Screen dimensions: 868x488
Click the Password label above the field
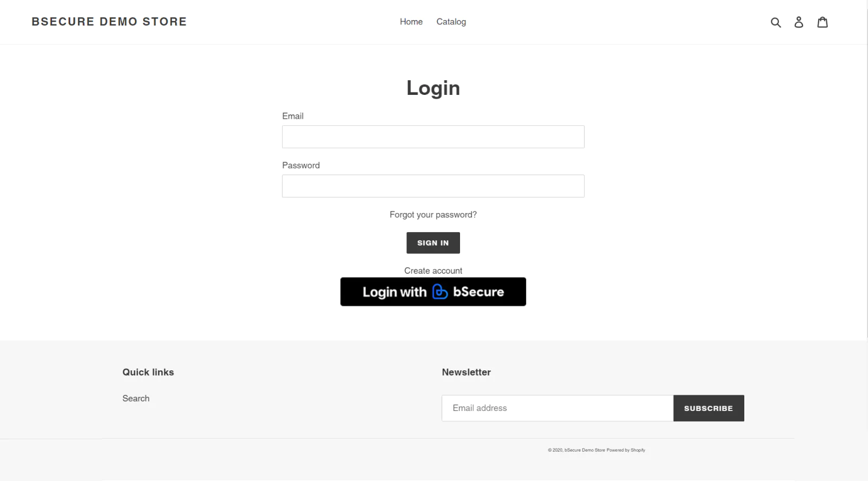pyautogui.click(x=301, y=165)
